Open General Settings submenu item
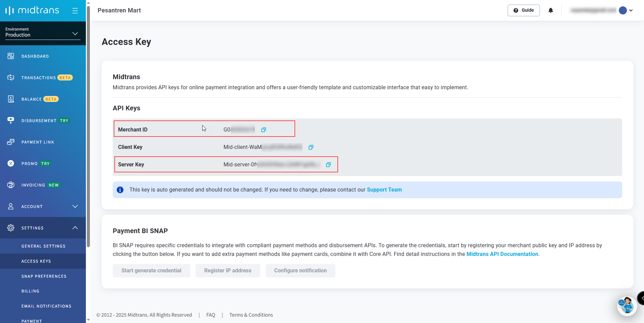 coord(44,246)
